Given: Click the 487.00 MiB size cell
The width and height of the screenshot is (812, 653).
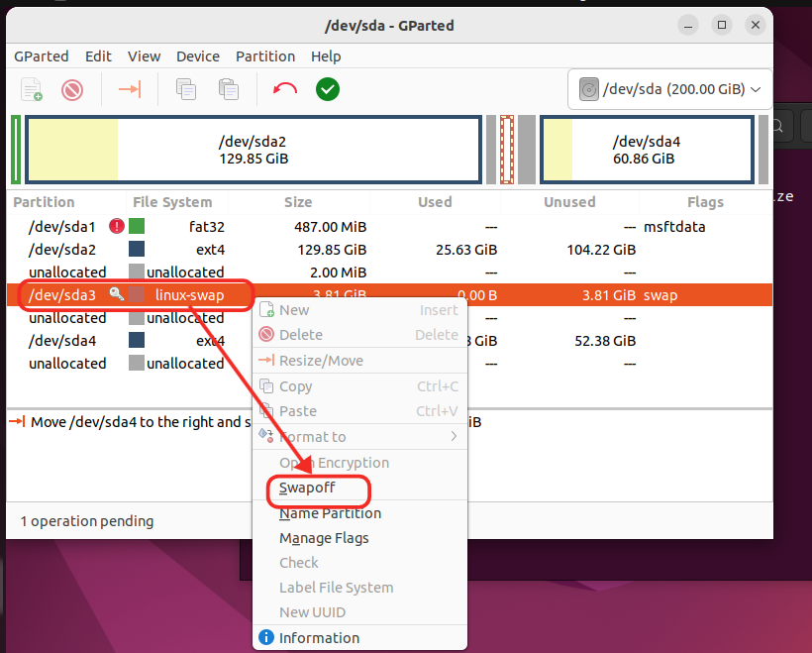Looking at the screenshot, I should (x=331, y=227).
